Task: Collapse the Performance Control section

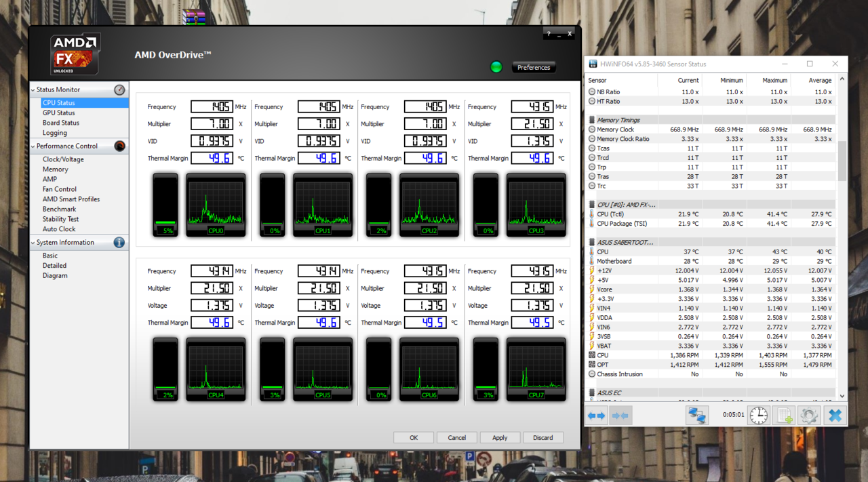Action: [x=33, y=146]
